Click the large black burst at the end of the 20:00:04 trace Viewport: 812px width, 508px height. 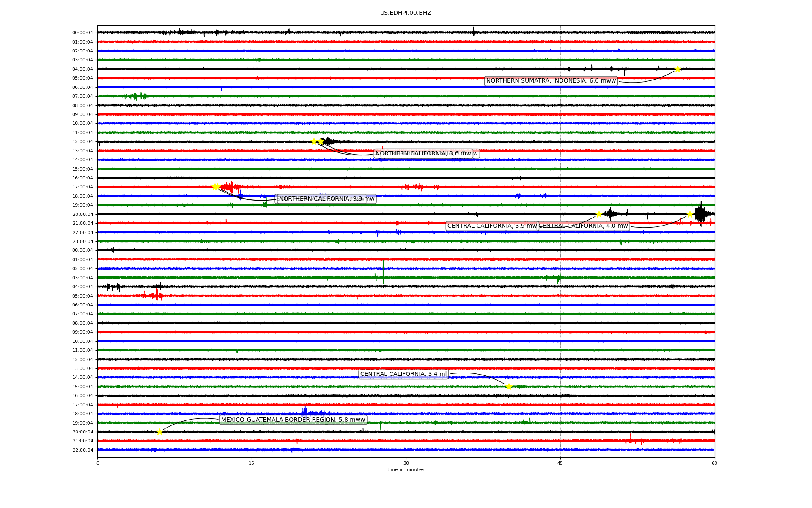click(700, 214)
